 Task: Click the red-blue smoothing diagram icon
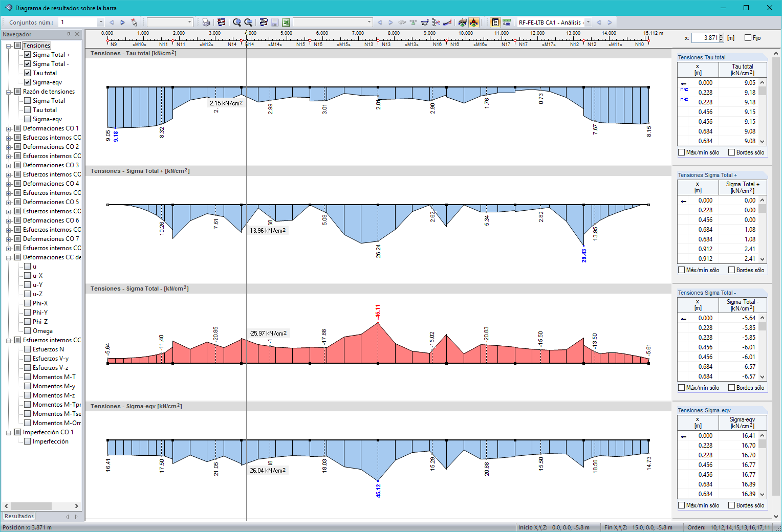(x=447, y=23)
